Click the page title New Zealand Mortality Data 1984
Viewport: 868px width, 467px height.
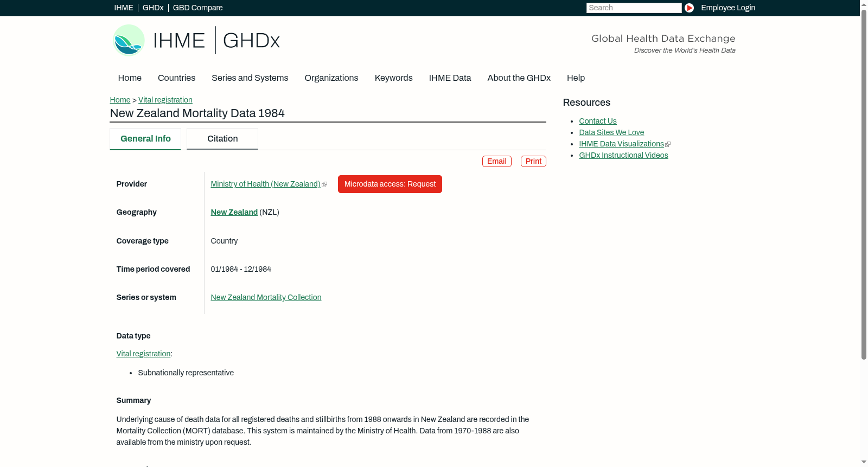(197, 113)
